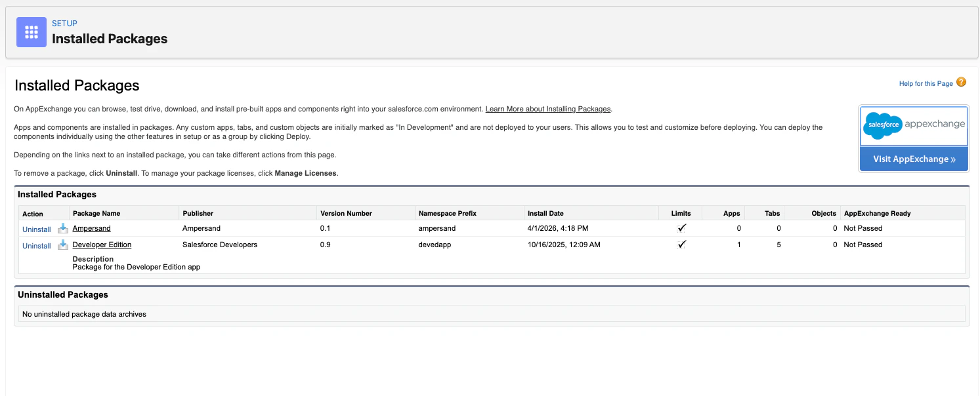Click the Salesforce AppExchange logo

[914, 126]
